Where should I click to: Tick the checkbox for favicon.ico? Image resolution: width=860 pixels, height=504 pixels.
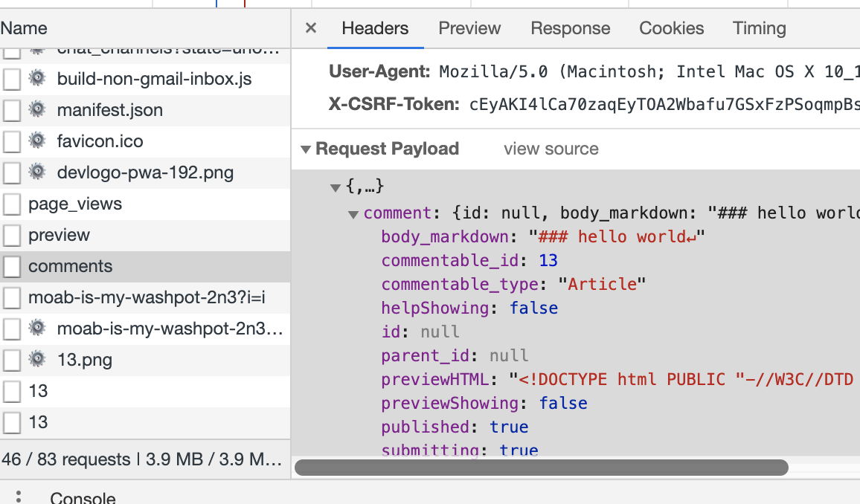point(11,142)
